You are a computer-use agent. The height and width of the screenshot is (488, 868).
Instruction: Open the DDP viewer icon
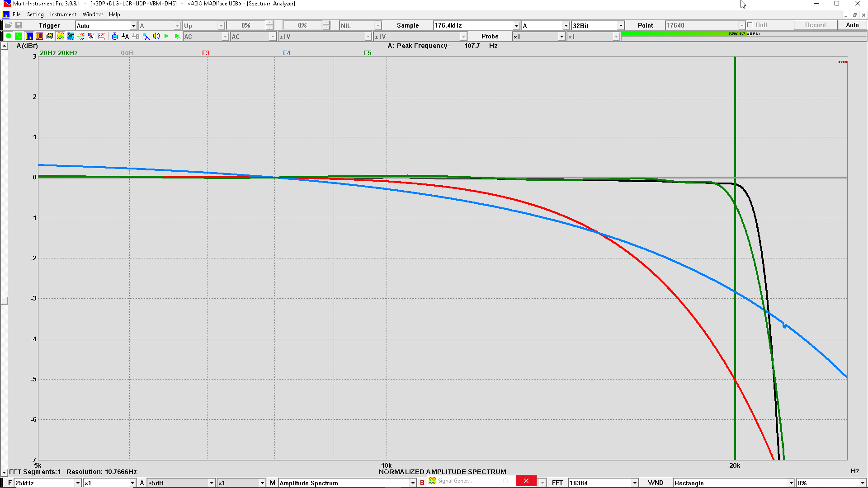pyautogui.click(x=91, y=36)
